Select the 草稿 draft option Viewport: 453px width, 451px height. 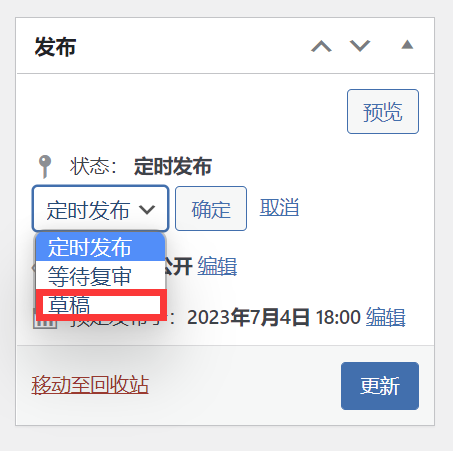tap(101, 305)
